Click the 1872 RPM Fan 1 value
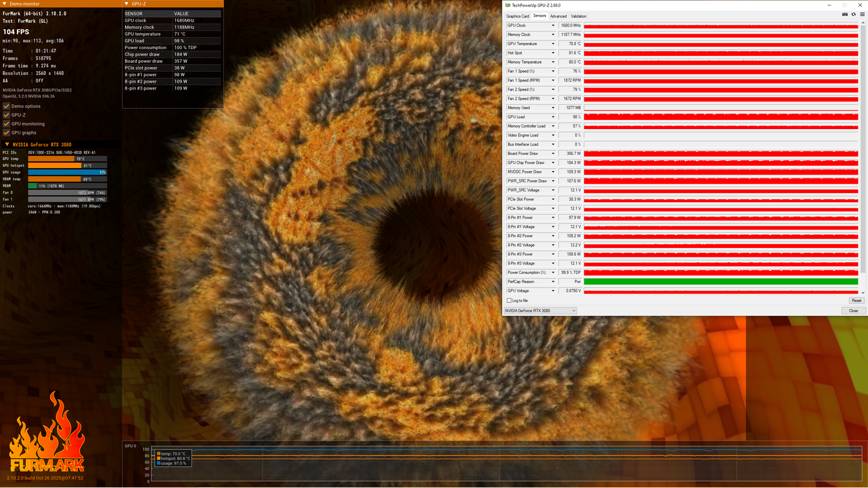The image size is (868, 488). pyautogui.click(x=570, y=80)
